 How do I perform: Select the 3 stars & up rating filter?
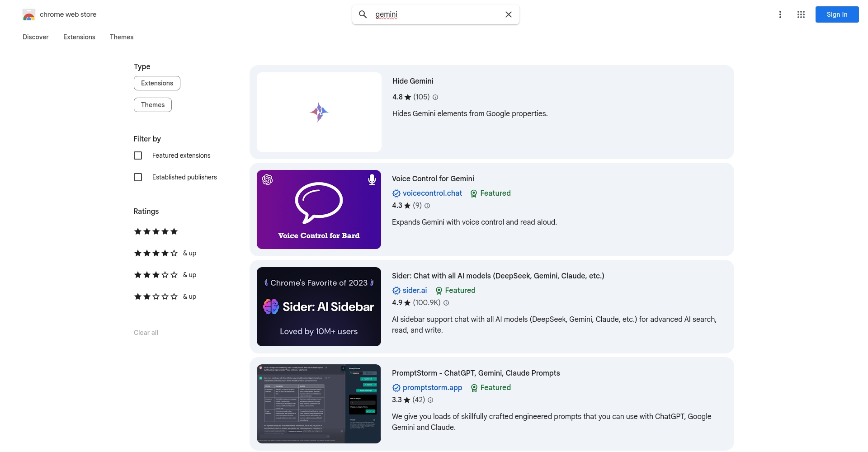coord(165,275)
